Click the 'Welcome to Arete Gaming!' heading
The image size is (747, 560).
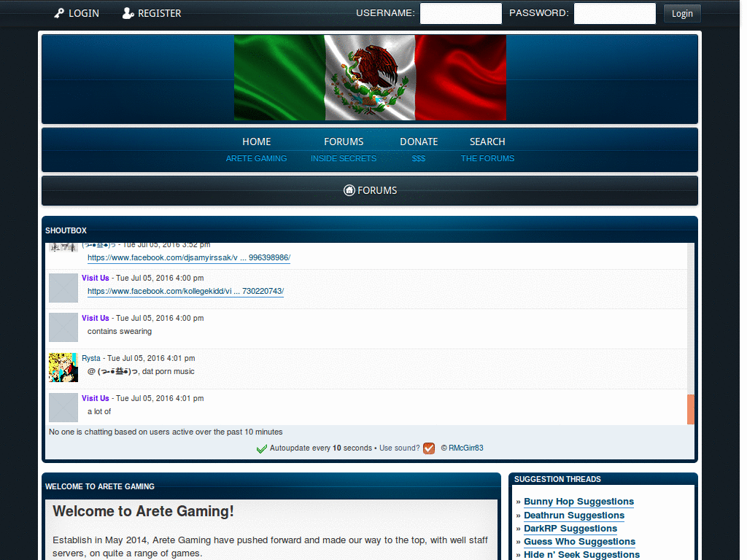pyautogui.click(x=143, y=511)
